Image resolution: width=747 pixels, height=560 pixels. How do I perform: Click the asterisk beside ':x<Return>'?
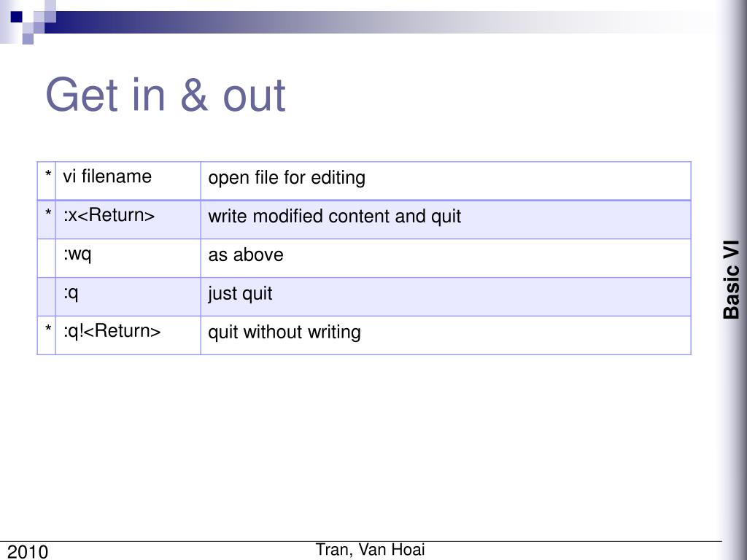[x=48, y=212]
